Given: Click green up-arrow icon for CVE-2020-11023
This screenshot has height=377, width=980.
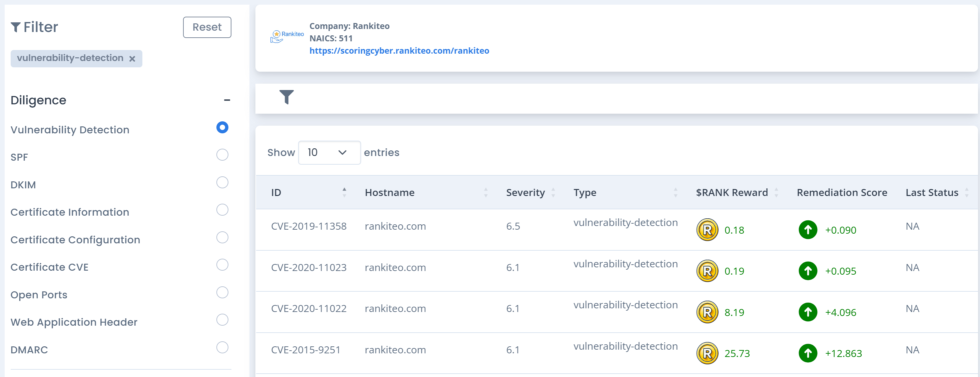Looking at the screenshot, I should (x=808, y=271).
